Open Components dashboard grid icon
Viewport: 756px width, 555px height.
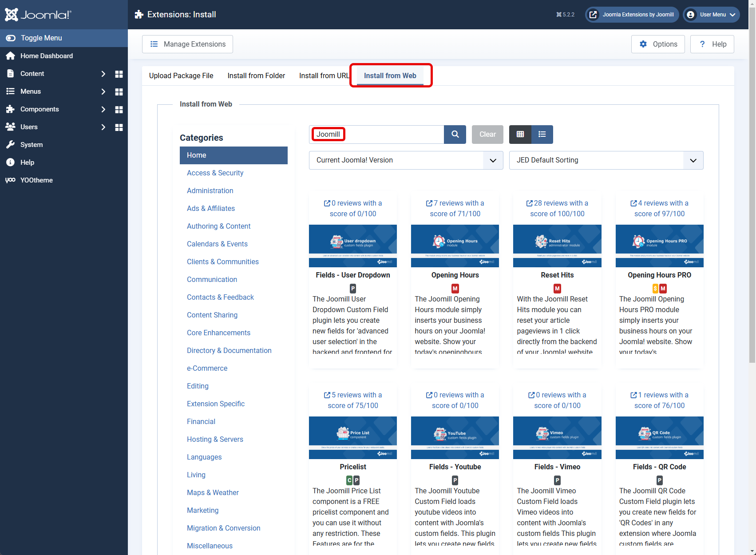[119, 110]
